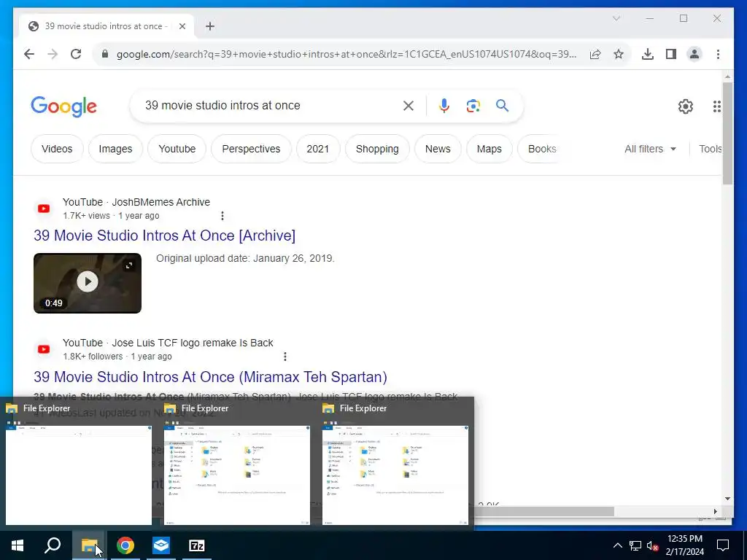Open Windows taskbar search
This screenshot has height=560, width=747.
pos(53,545)
